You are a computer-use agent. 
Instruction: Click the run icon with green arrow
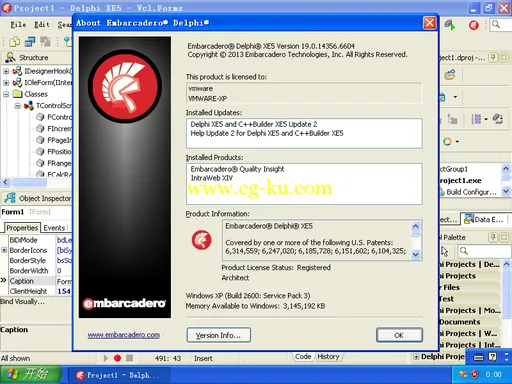450,25
